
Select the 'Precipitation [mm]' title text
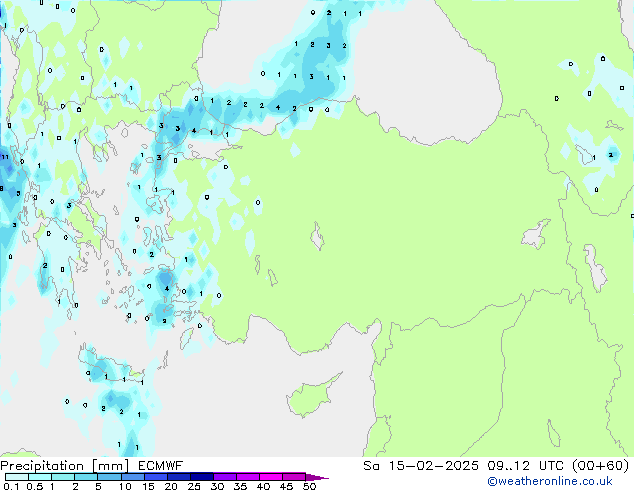click(65, 466)
